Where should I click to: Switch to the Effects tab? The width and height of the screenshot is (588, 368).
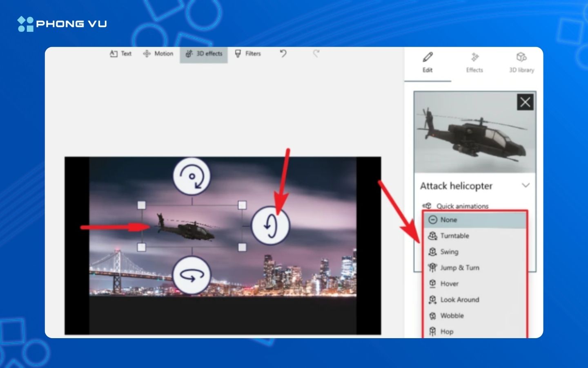[x=474, y=63]
